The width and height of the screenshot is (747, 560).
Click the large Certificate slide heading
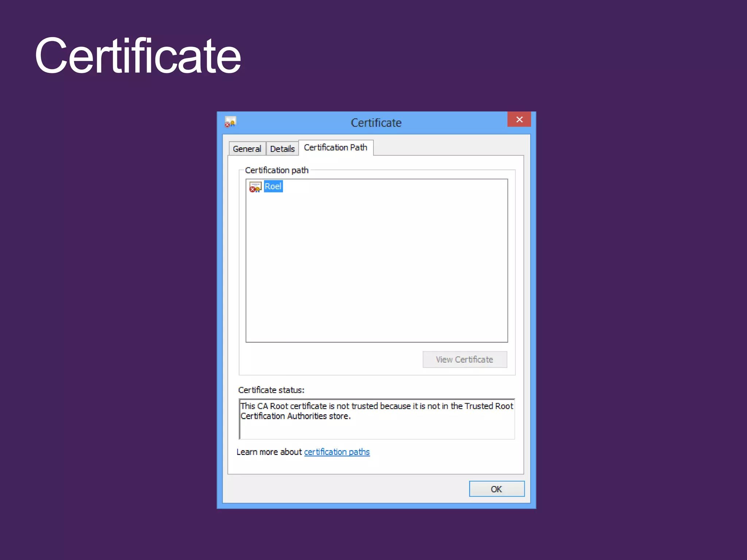pyautogui.click(x=138, y=56)
